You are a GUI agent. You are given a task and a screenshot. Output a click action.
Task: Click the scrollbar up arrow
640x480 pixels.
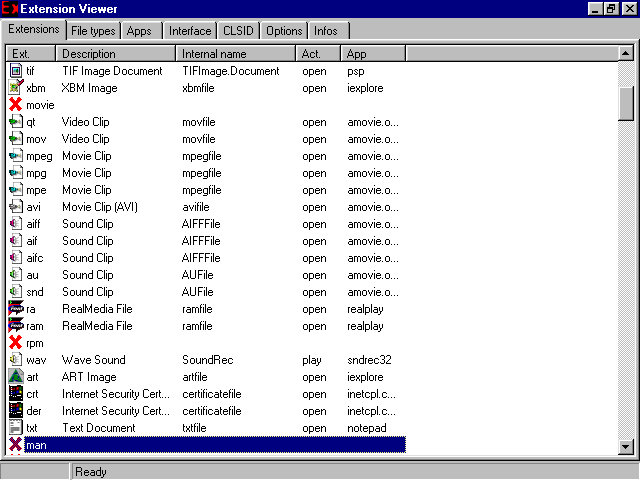click(x=626, y=53)
